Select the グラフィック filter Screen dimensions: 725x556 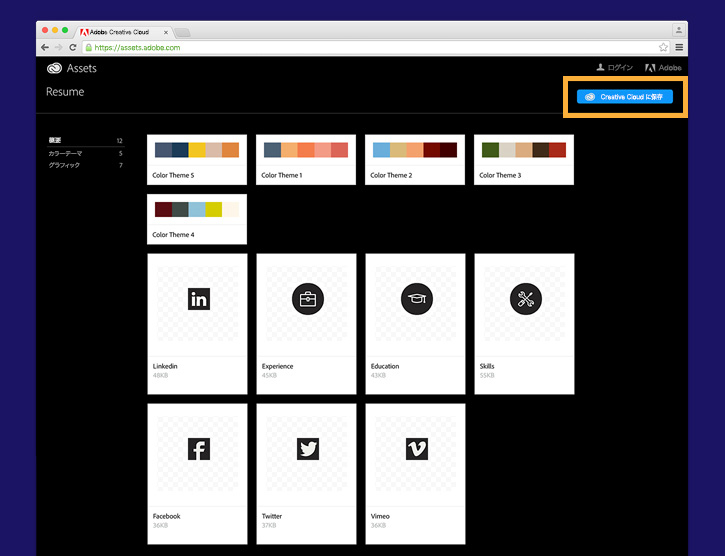(86, 165)
